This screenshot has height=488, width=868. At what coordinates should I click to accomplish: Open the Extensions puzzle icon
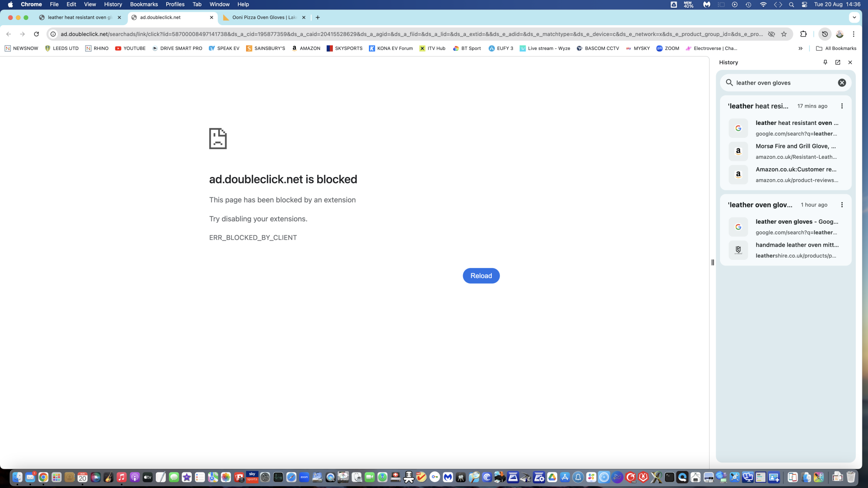pyautogui.click(x=803, y=34)
